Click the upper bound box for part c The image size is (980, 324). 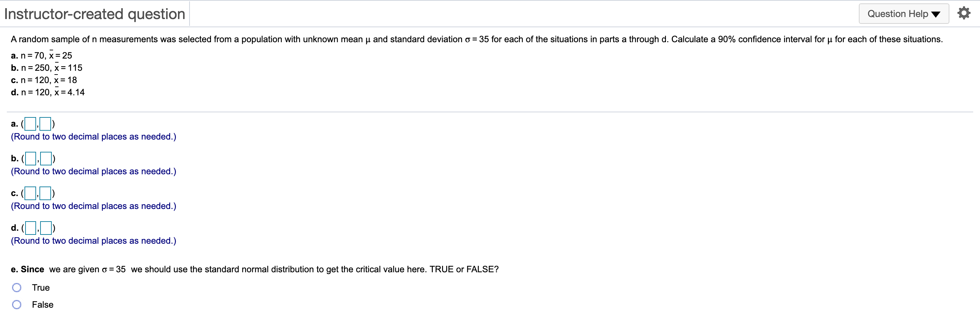(x=46, y=193)
